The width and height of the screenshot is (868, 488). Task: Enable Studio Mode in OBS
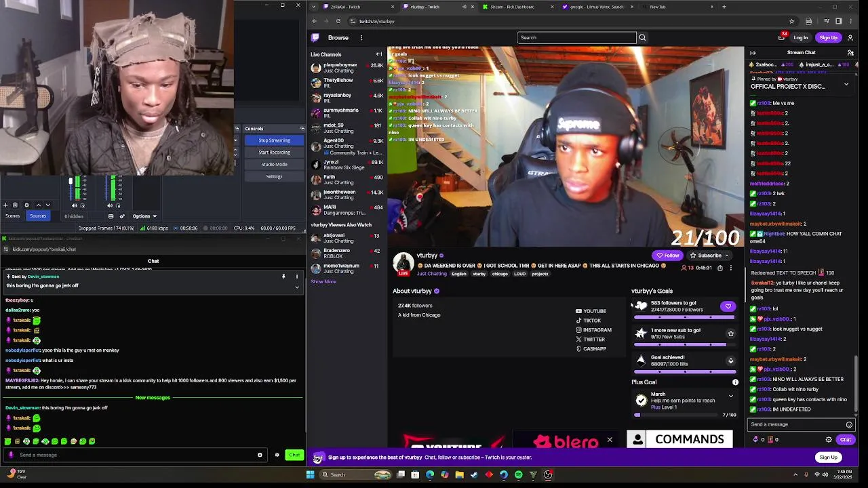click(274, 165)
